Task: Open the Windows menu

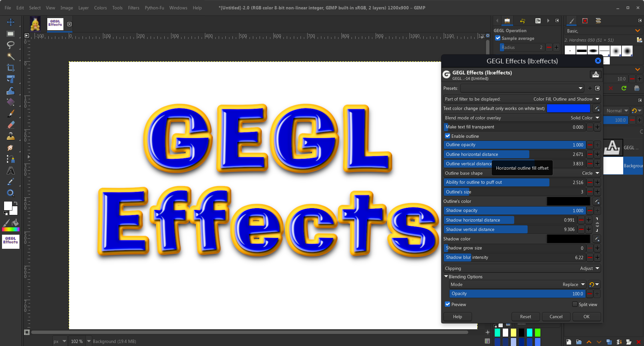Action: (178, 8)
